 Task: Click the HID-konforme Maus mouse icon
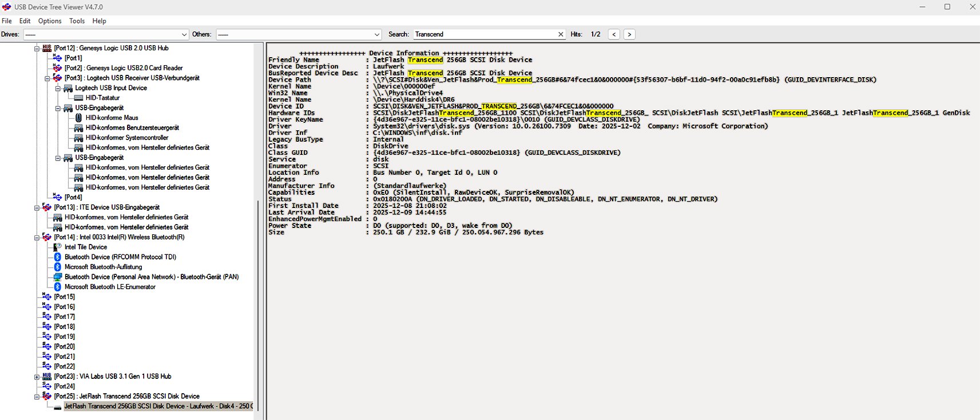click(x=78, y=118)
